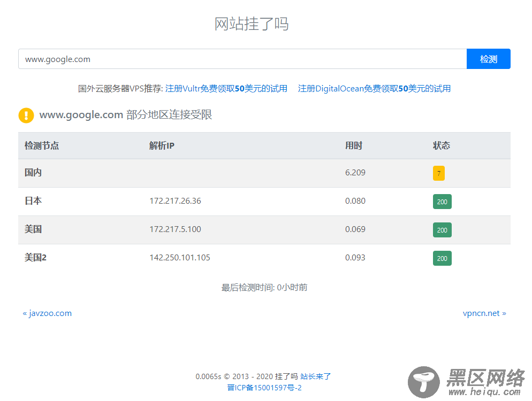
Task: Click the yellow warning exclamation icon
Action: pyautogui.click(x=26, y=115)
